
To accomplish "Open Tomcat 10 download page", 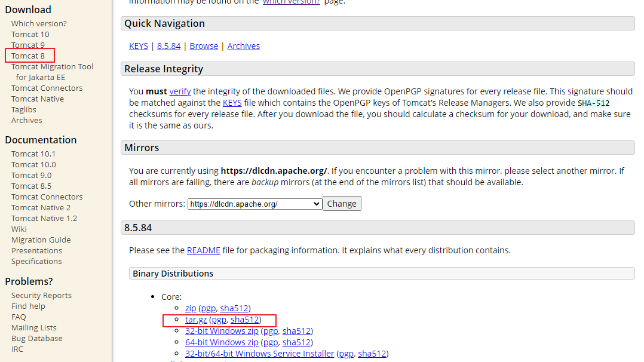I will (30, 34).
